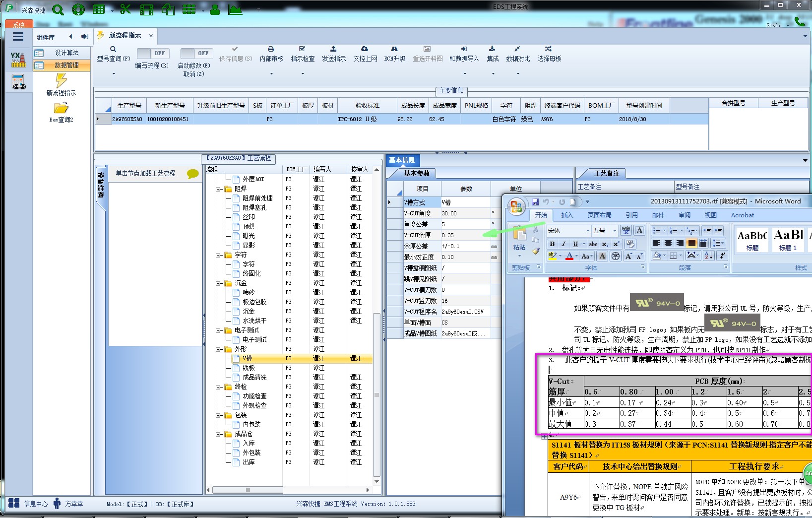The height and width of the screenshot is (518, 812).
Task: Open the hamburger menu in the left sidebar
Action: (x=18, y=36)
